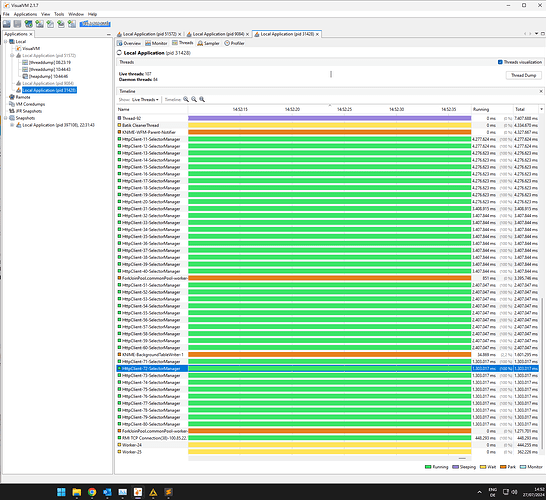Collapse the Local node in Applications tree
546x500 pixels.
[x=6, y=41]
